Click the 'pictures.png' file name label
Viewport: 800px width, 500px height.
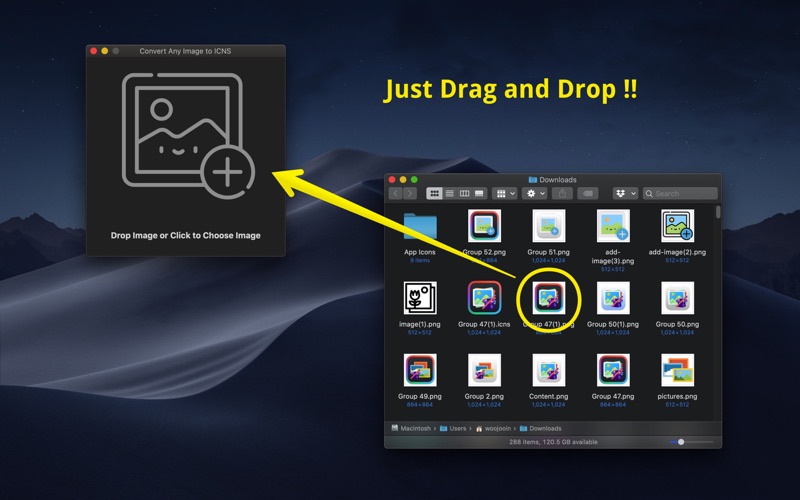tap(678, 396)
